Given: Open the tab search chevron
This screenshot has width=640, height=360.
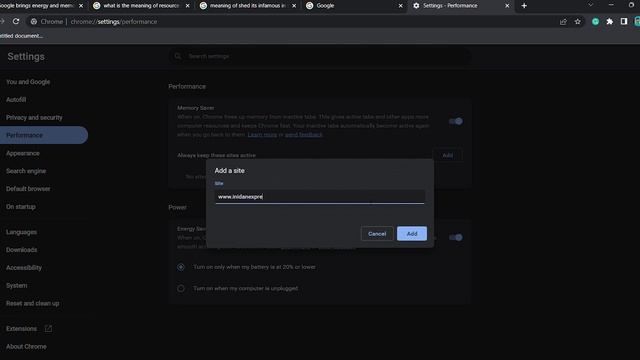Looking at the screenshot, I should 590,5.
